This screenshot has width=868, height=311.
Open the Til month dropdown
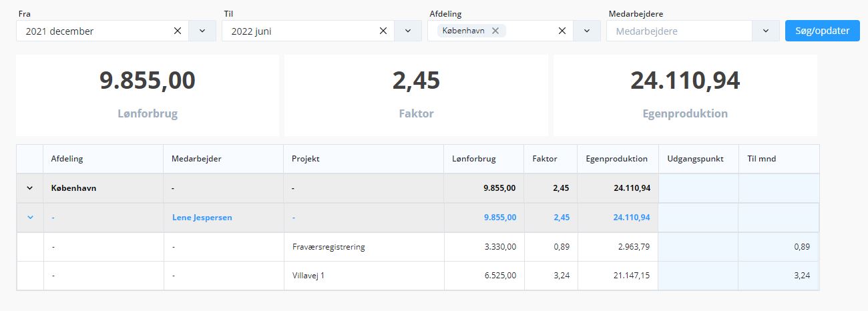tap(408, 31)
